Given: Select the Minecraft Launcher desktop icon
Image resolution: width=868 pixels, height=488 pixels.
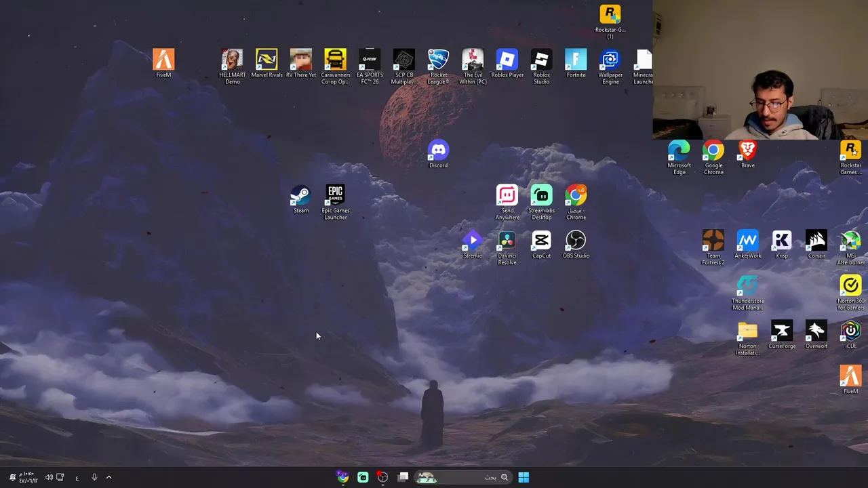Looking at the screenshot, I should (x=643, y=66).
